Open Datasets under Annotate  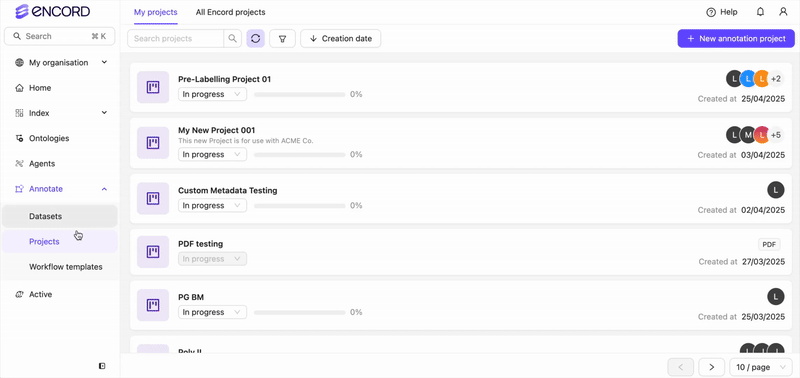coord(60,216)
